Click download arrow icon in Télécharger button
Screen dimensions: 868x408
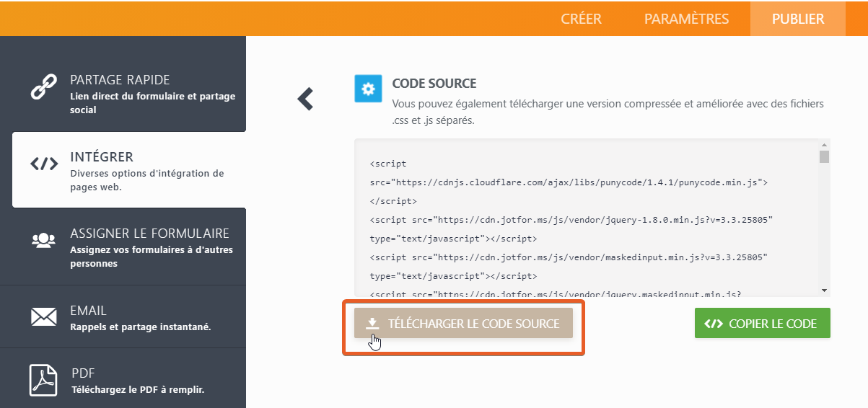[x=372, y=324]
